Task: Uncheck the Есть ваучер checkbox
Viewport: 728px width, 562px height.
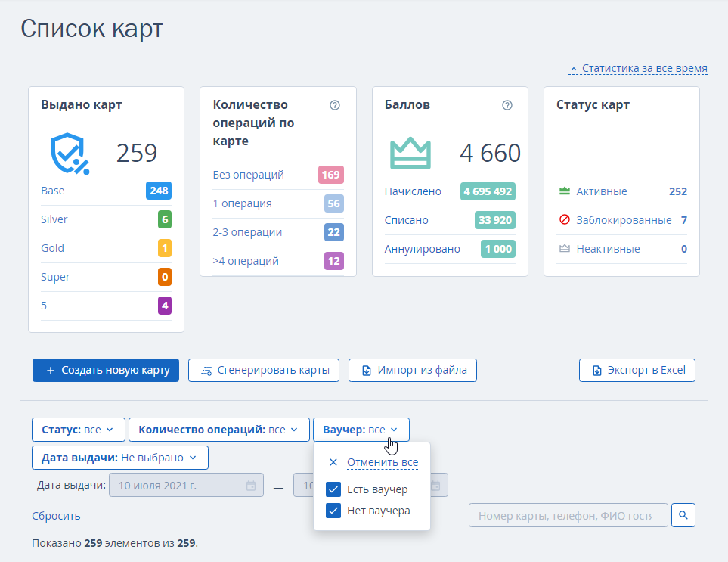Action: coord(333,489)
